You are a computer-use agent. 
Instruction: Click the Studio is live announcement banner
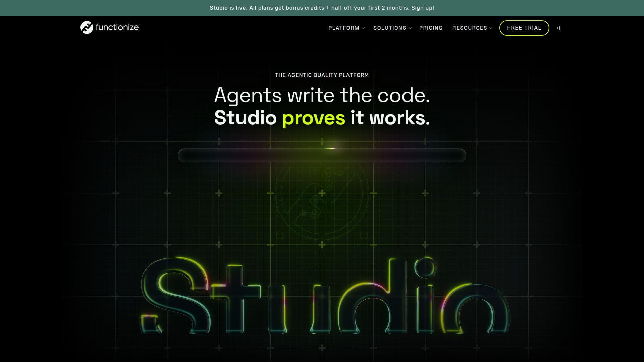coord(322,8)
